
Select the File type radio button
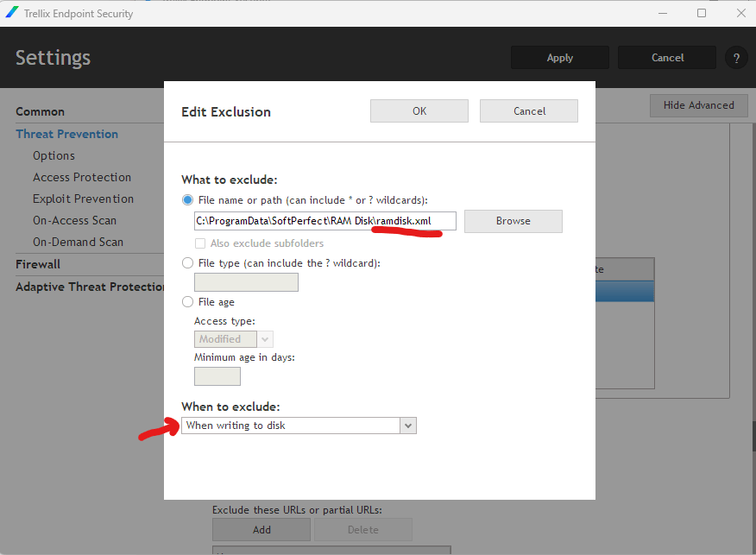click(187, 263)
